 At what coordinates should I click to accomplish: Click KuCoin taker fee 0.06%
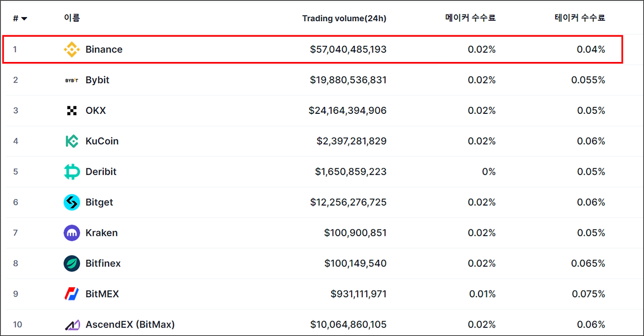[x=591, y=141]
